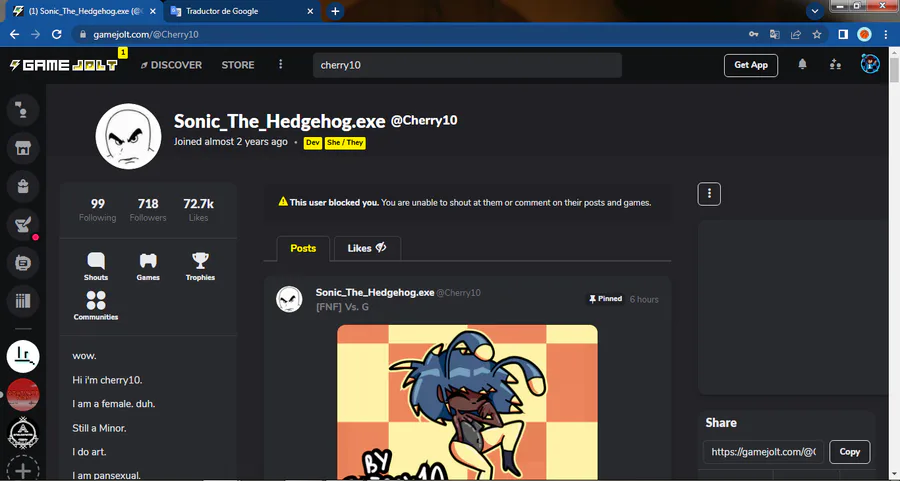Image resolution: width=900 pixels, height=481 pixels.
Task: Open the user account avatar menu
Action: [x=870, y=64]
